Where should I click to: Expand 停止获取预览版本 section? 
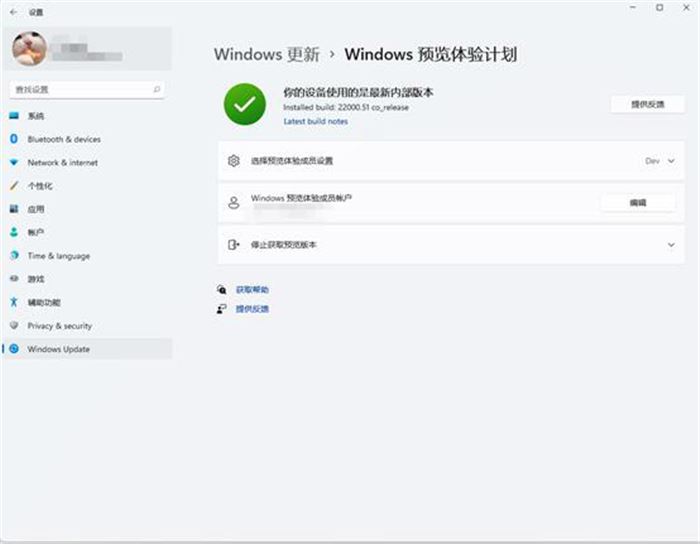coord(671,245)
